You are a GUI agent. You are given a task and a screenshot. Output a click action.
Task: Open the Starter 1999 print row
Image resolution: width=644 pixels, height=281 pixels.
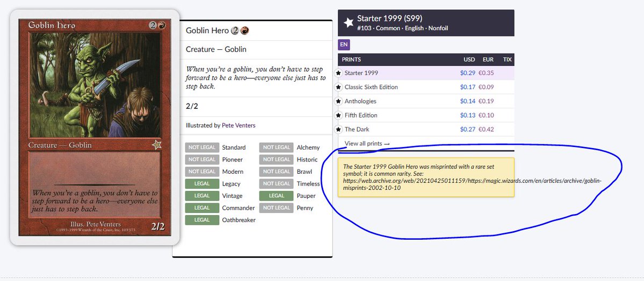[426, 73]
